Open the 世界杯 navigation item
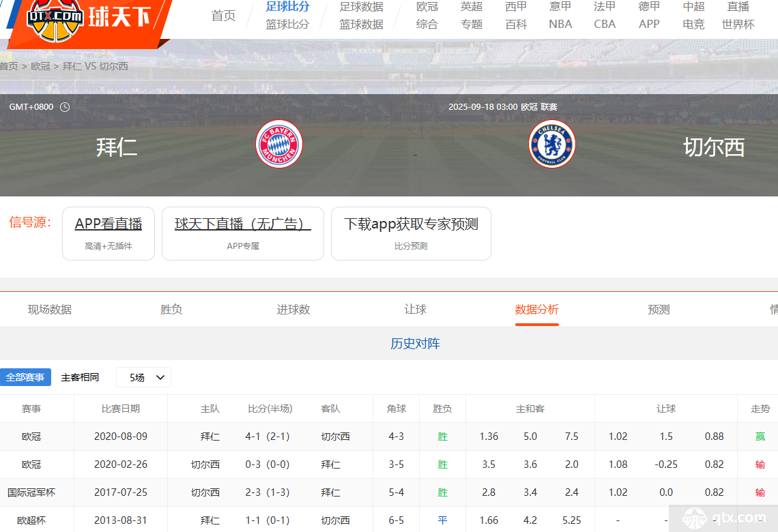This screenshot has width=778, height=532. click(x=738, y=24)
